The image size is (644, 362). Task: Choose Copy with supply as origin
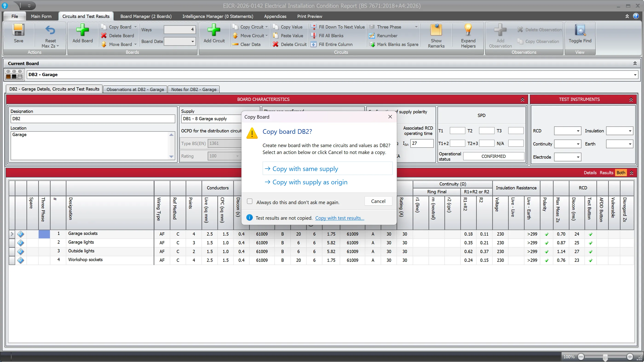tap(327, 182)
